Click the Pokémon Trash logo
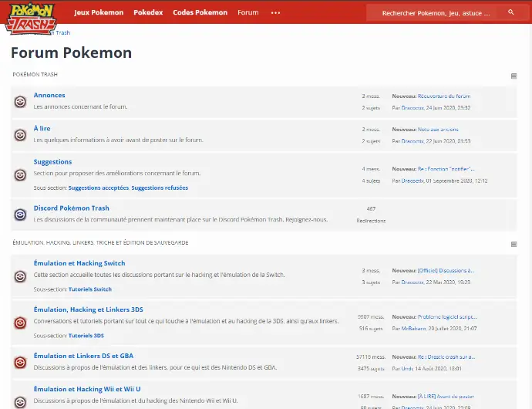The width and height of the screenshot is (532, 409). click(x=31, y=19)
